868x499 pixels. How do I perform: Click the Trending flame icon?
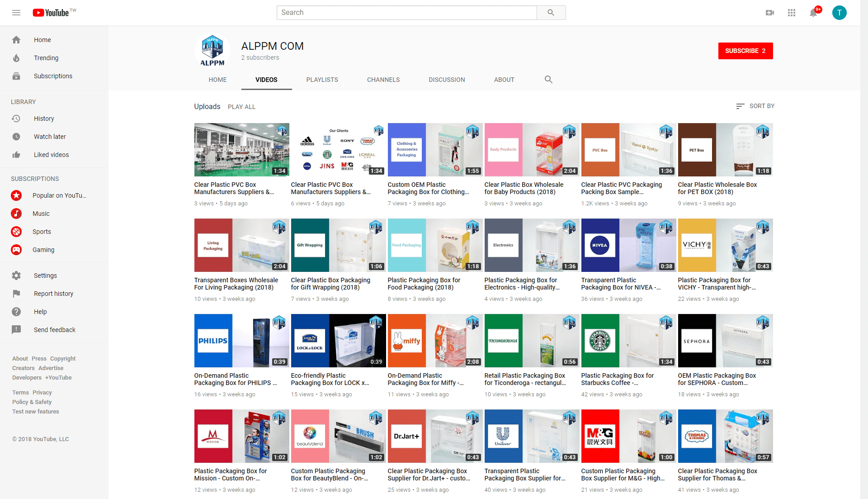16,58
